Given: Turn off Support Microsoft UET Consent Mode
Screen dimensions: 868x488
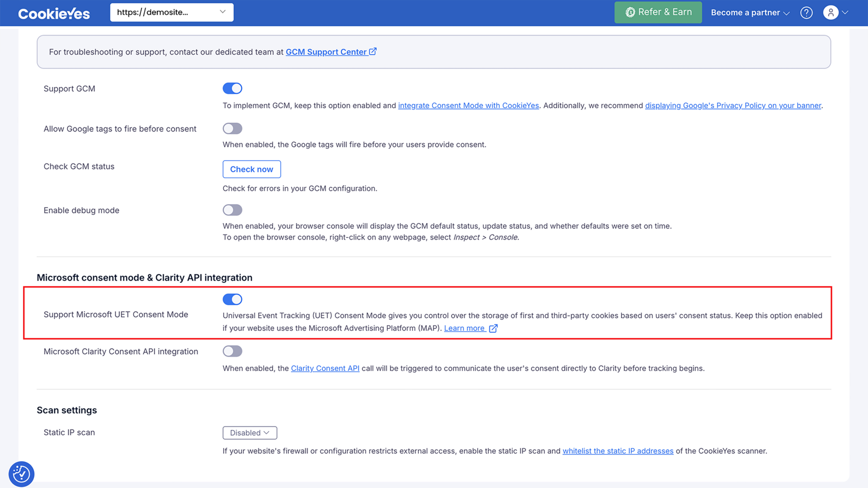Looking at the screenshot, I should pos(232,299).
